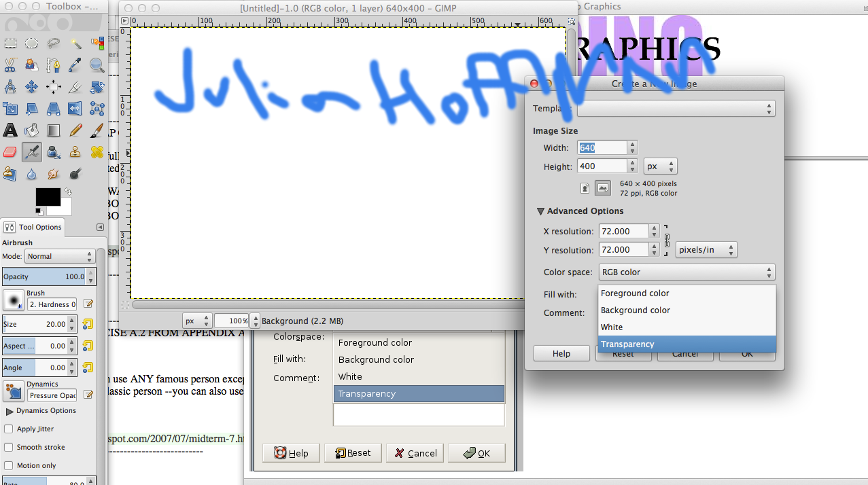The height and width of the screenshot is (485, 868).
Task: Open the Mode Normal dropdown
Action: pos(60,256)
